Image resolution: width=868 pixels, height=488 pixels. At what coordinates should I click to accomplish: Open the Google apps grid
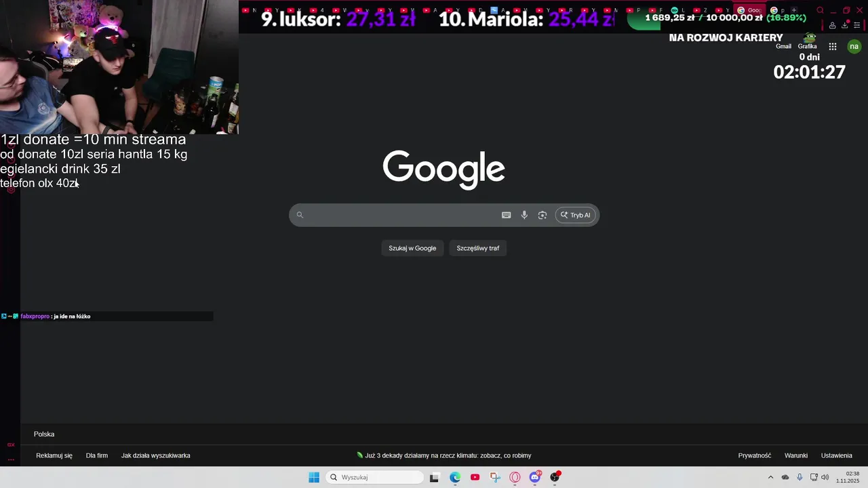(x=833, y=46)
